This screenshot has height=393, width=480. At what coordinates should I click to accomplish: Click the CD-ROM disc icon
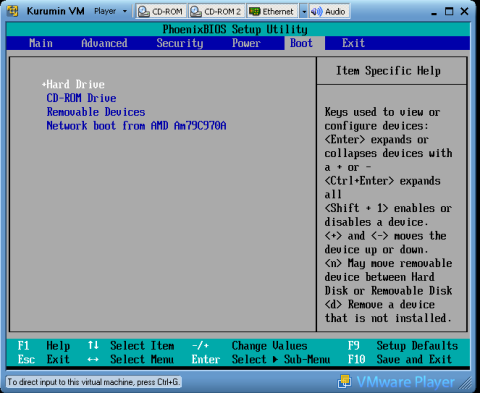pyautogui.click(x=143, y=12)
